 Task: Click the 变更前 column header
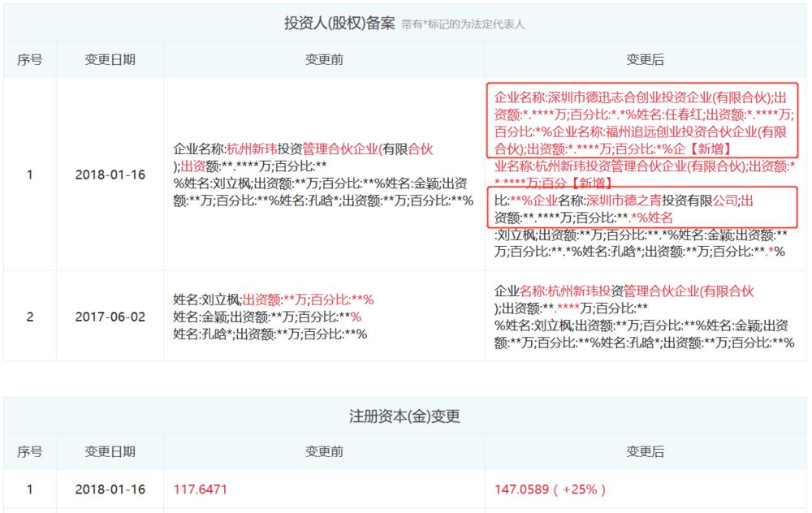click(322, 58)
